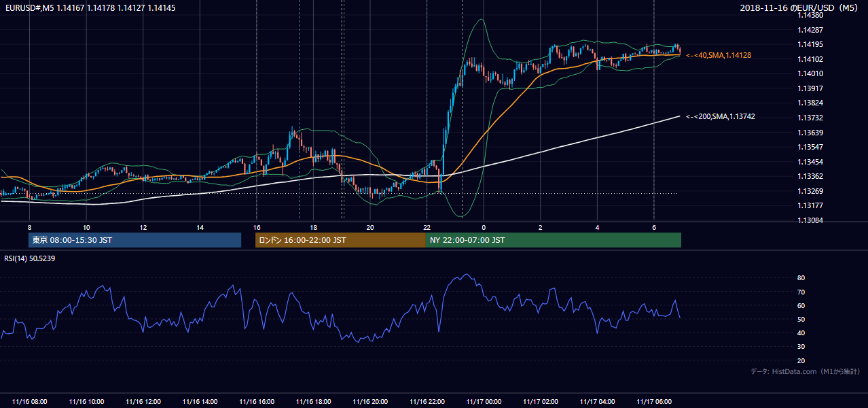Image resolution: width=868 pixels, height=408 pixels.
Task: Click the 11/16 16:00 timestamp
Action: [257, 402]
